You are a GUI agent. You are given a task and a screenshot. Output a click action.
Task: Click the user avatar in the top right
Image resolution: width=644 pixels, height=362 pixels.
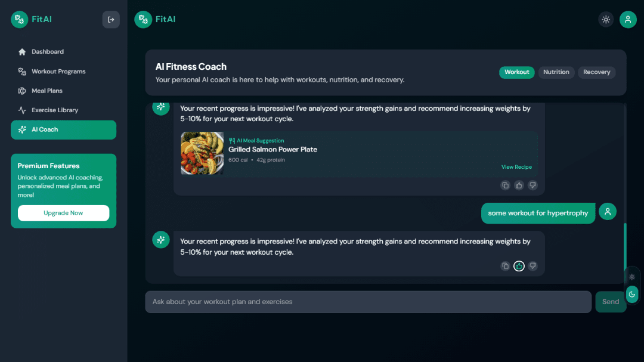click(628, 19)
